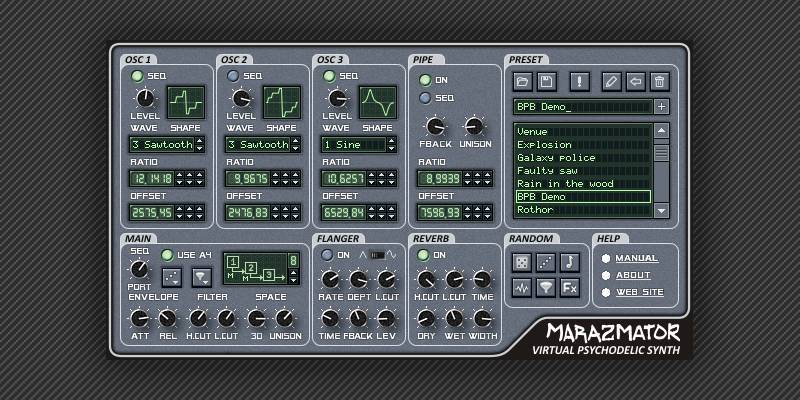The width and height of the screenshot is (800, 400).
Task: Select the Galaxy police preset
Action: click(x=582, y=158)
